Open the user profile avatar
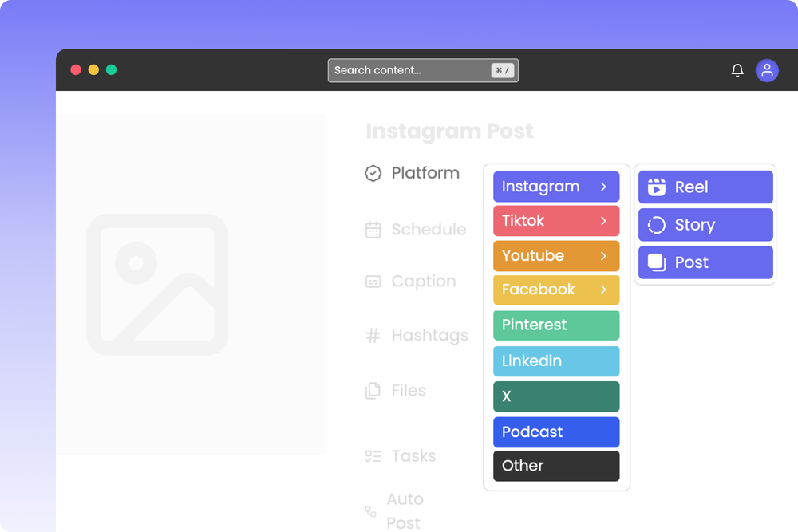 click(x=766, y=70)
